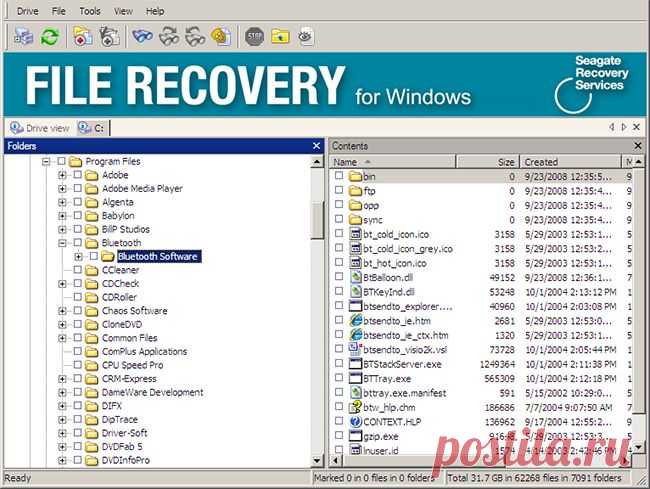Switch to the Drive view tab

pos(40,128)
